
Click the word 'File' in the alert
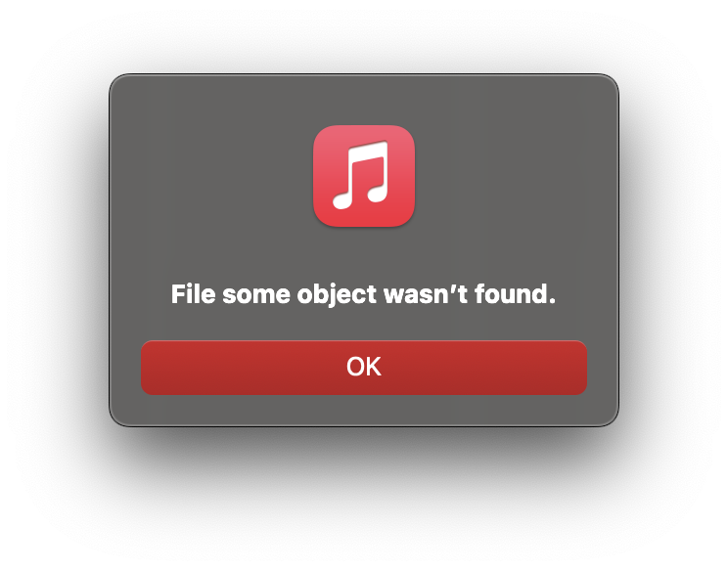193,294
